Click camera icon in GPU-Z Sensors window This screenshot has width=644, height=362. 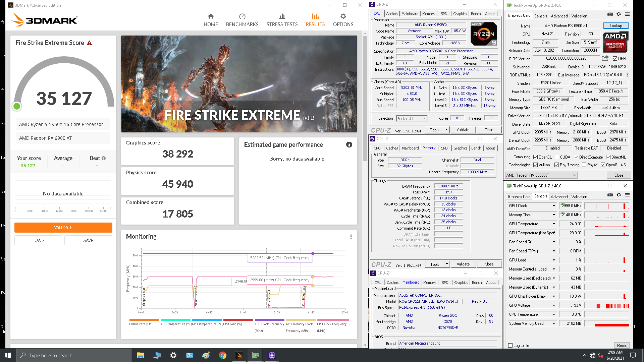coord(610,195)
